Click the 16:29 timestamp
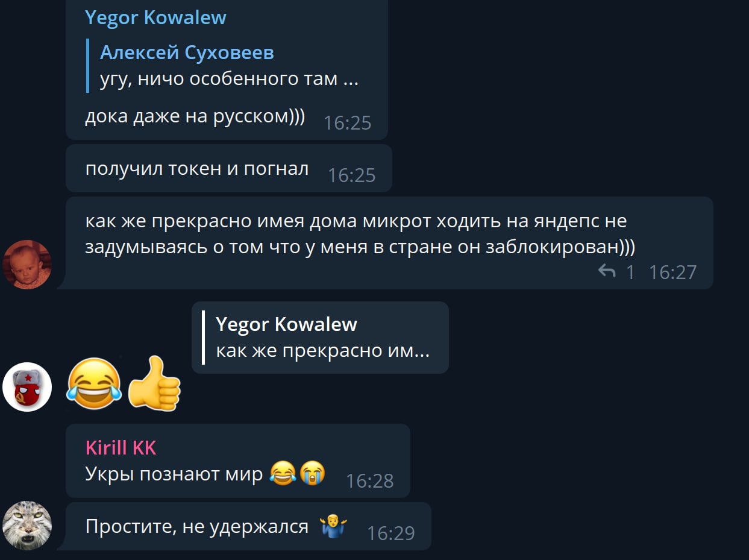 [390, 533]
